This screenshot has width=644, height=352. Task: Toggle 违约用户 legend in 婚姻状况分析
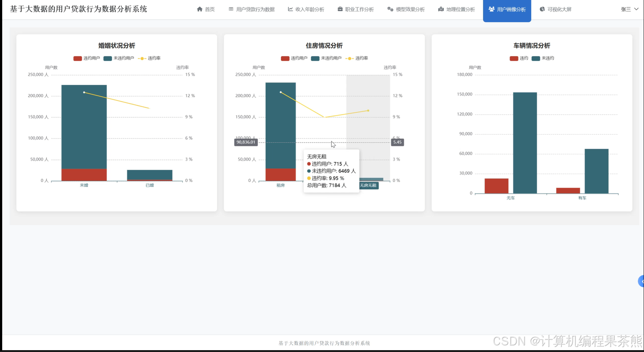pyautogui.click(x=87, y=58)
